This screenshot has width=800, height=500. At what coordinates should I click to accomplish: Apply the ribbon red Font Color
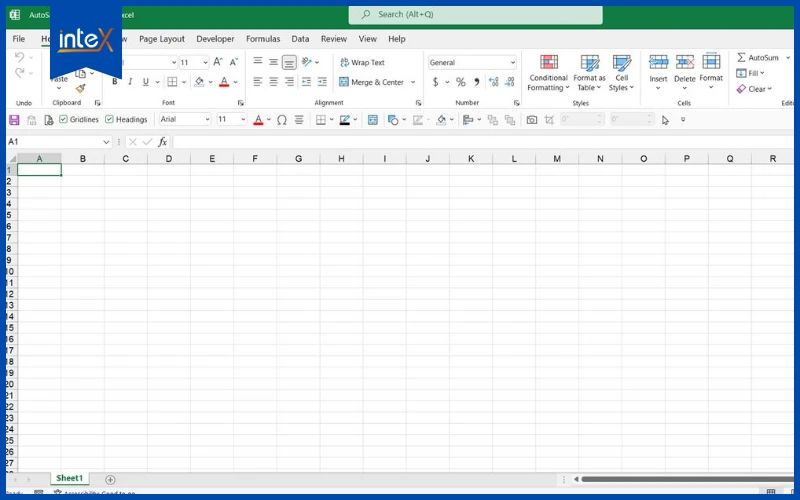point(224,82)
